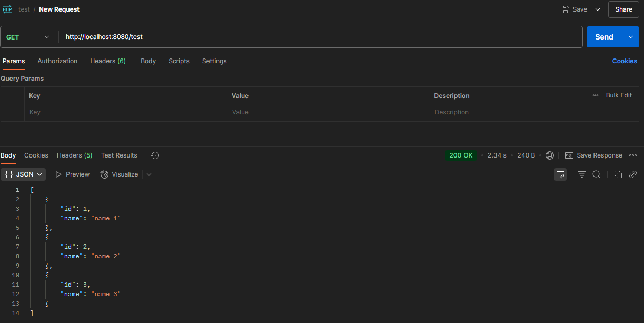
Task: Toggle the wrap lines icon
Action: point(560,174)
